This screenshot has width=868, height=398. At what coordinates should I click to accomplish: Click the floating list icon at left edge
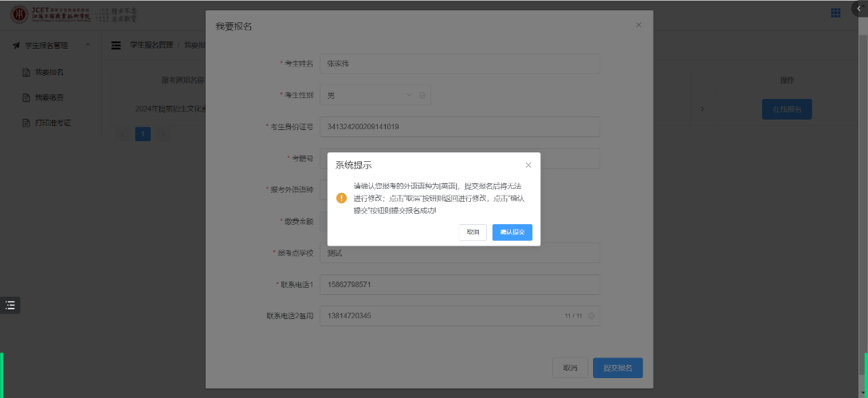click(x=10, y=305)
